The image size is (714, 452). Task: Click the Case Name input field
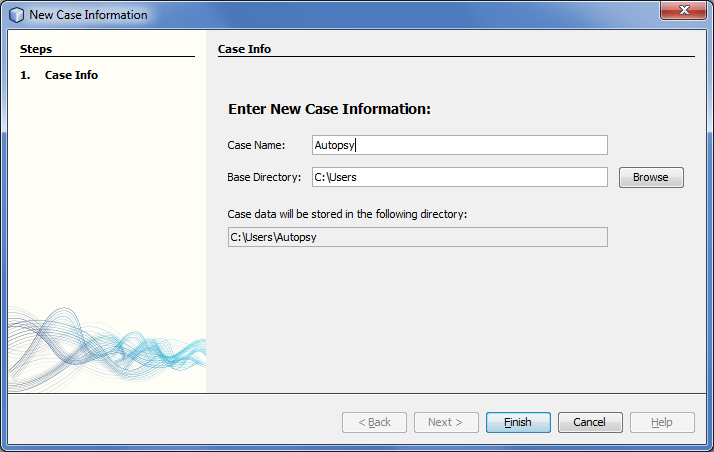point(459,145)
